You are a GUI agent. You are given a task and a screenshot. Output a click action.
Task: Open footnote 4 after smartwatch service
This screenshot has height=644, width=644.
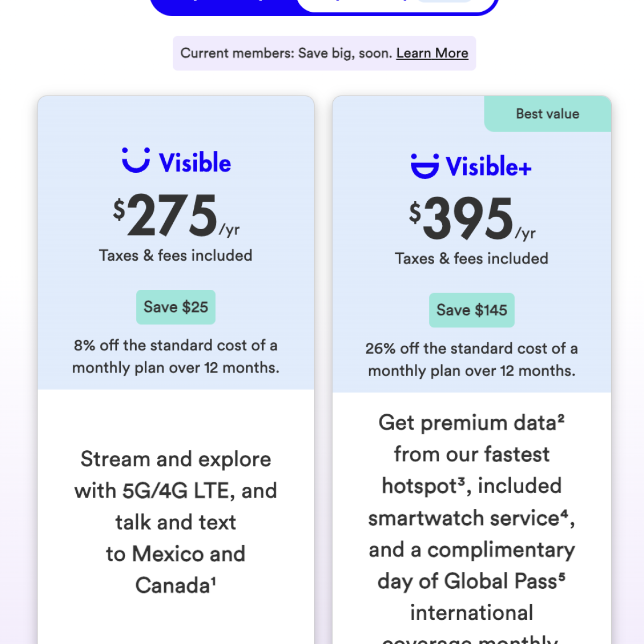coord(564,513)
